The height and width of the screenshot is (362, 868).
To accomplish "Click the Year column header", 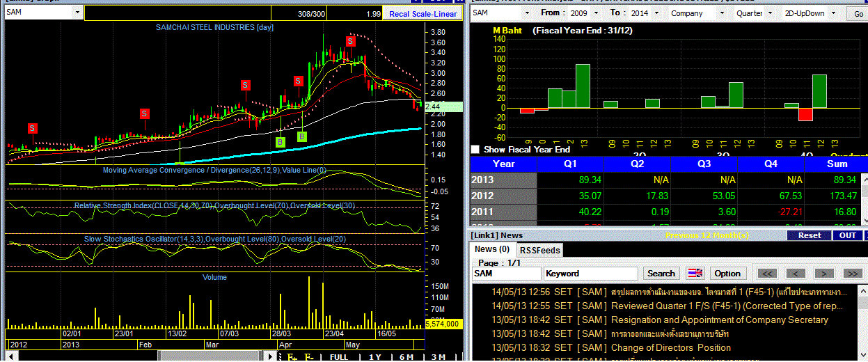I will point(504,164).
